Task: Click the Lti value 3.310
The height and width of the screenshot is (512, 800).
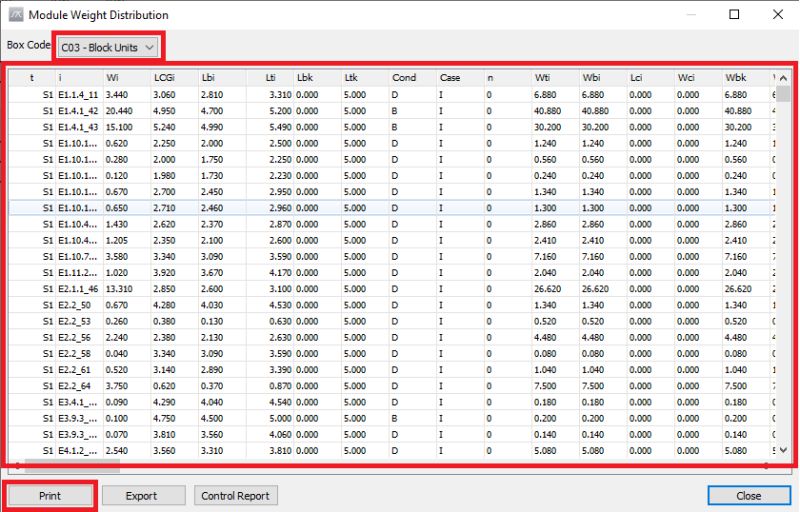Action: tap(280, 95)
